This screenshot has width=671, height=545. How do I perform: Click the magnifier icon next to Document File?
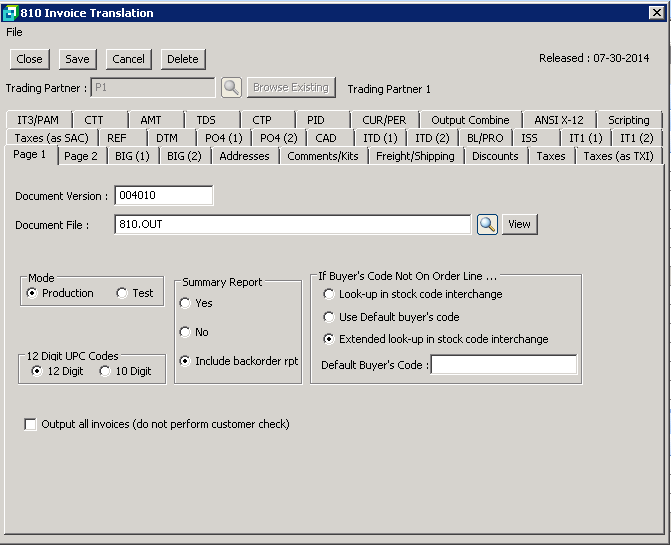(486, 224)
